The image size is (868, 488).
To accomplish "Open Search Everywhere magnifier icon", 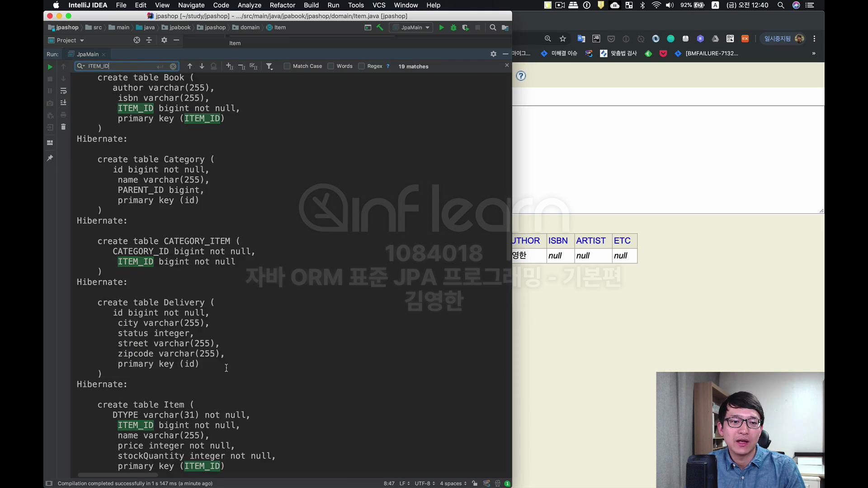I will pos(493,28).
